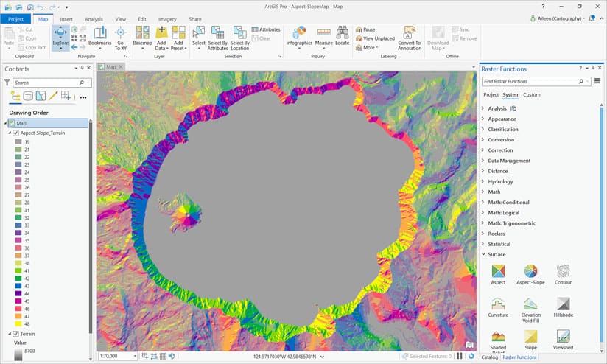Click the Attributes button in Selection
Screen dimensions: 607x364
(266, 29)
